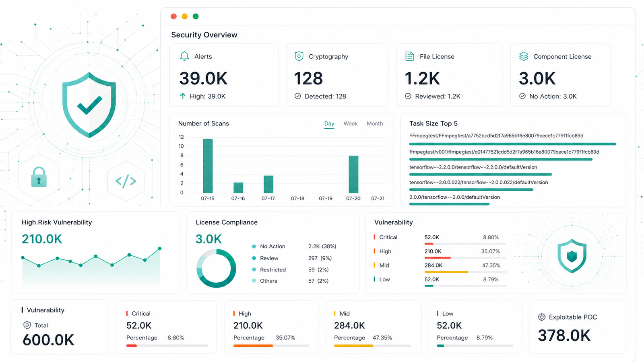
Task: Click the 3.0K License Compliance figure
Action: click(x=208, y=239)
